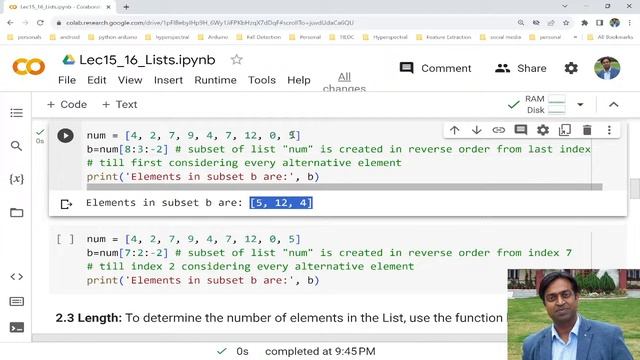The image size is (640, 360).
Task: Move cell up with arrow icon
Action: (x=454, y=130)
